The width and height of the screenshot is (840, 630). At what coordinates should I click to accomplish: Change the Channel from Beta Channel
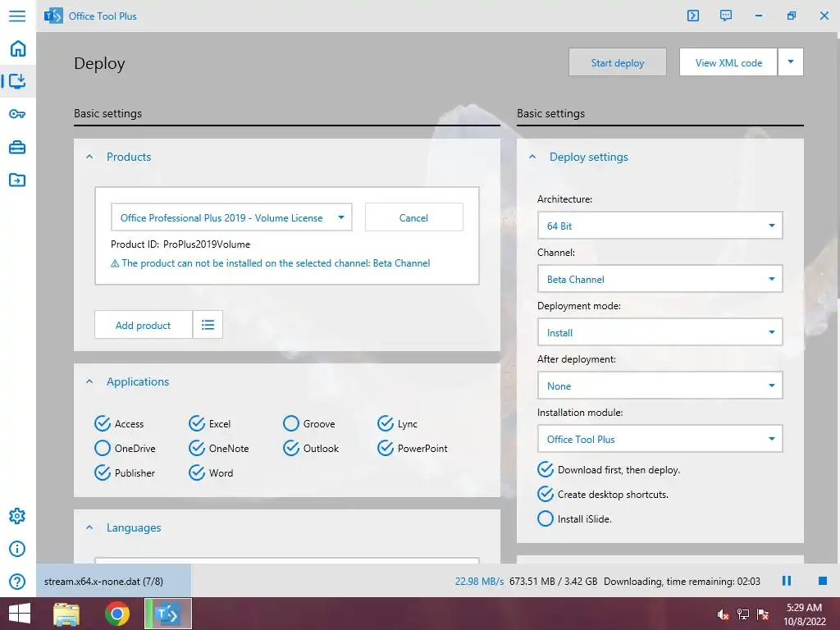[x=660, y=279]
